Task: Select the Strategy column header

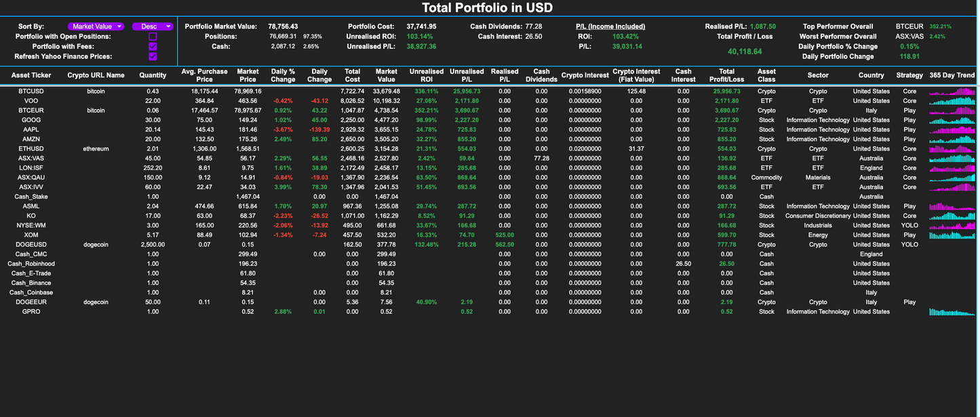Action: (x=909, y=75)
